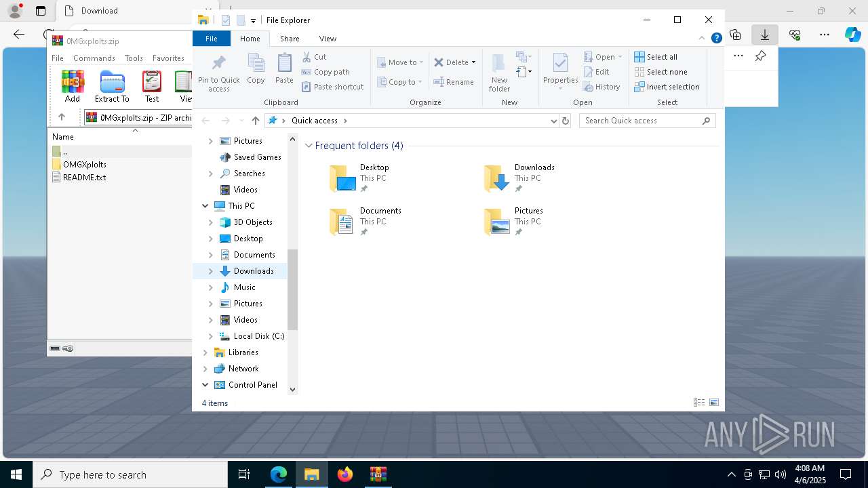The width and height of the screenshot is (868, 488).
Task: Click the Copilot icon in Edge
Action: 852,35
